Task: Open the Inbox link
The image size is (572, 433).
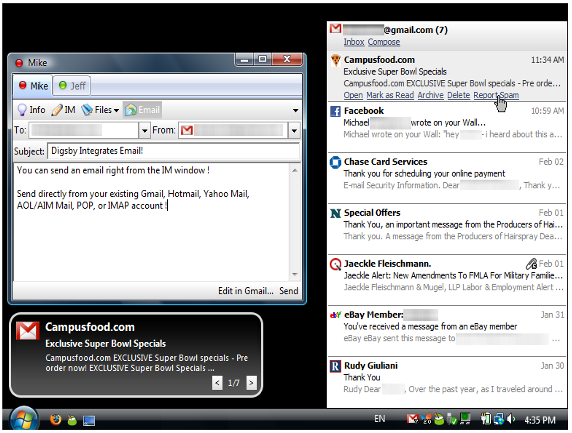Action: pyautogui.click(x=354, y=42)
